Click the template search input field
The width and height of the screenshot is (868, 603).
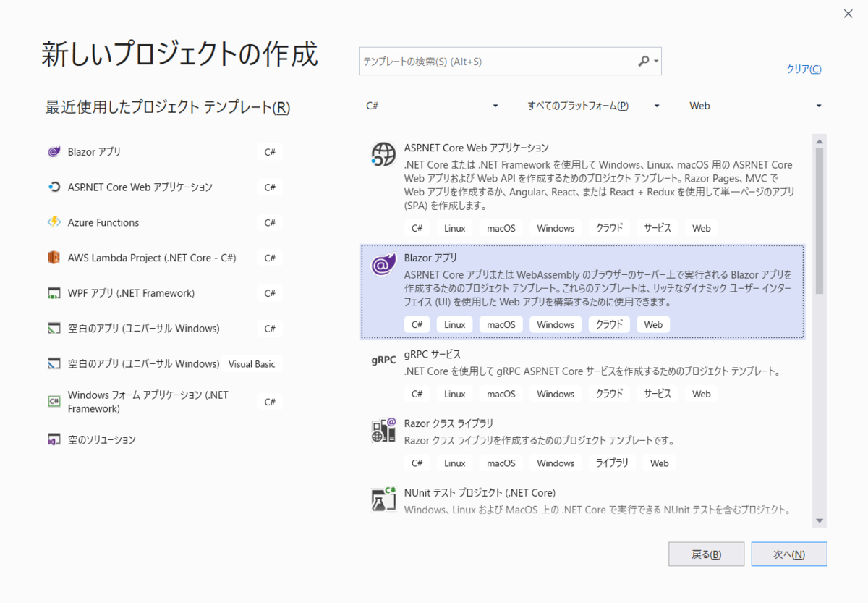(x=498, y=62)
